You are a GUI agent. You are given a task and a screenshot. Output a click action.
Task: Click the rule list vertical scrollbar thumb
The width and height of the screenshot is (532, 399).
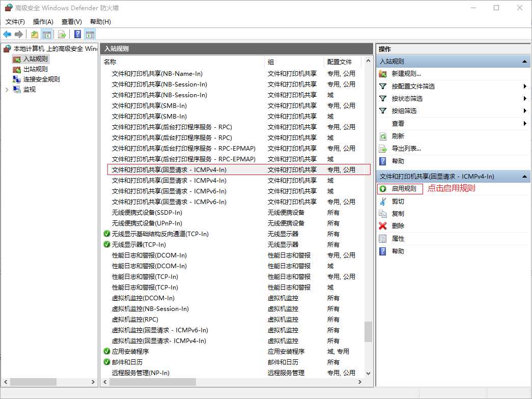point(368,332)
